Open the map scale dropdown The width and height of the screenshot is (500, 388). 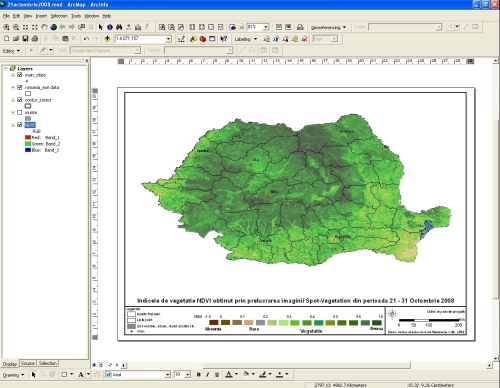[x=168, y=39]
